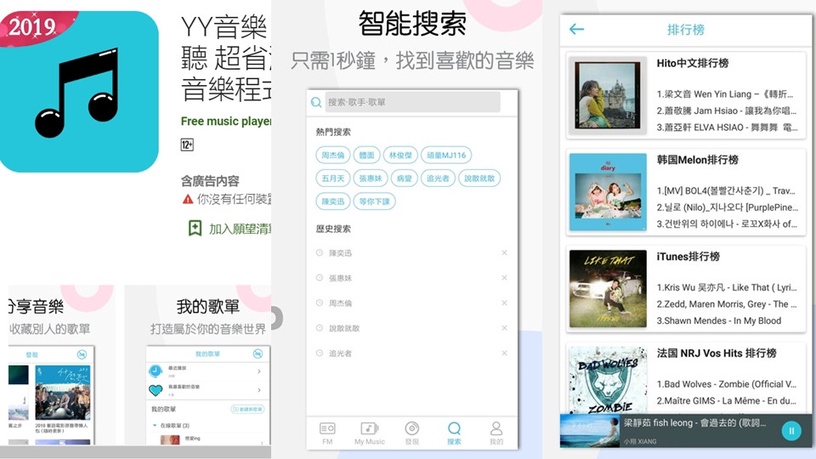The height and width of the screenshot is (459, 816).
Task: Select the 張惠妹 hot search tag
Action: (x=370, y=178)
